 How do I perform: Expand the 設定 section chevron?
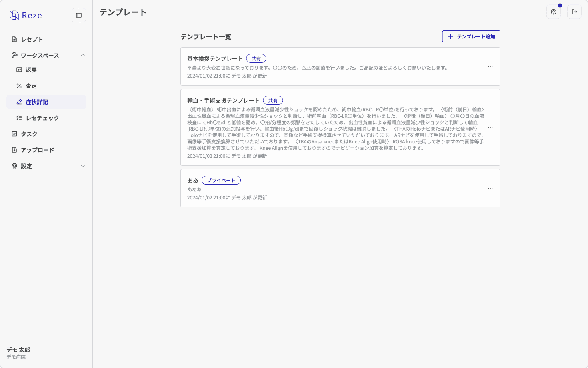point(83,166)
